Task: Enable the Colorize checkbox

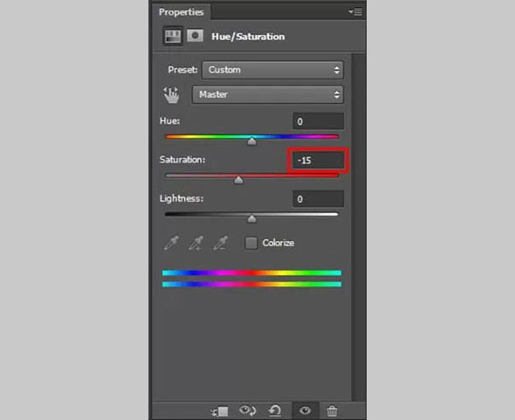Action: click(x=251, y=244)
